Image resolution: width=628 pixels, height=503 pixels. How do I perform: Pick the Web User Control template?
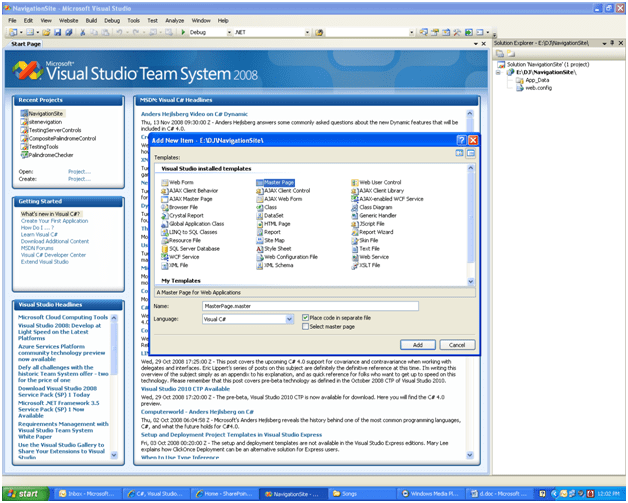tap(379, 183)
